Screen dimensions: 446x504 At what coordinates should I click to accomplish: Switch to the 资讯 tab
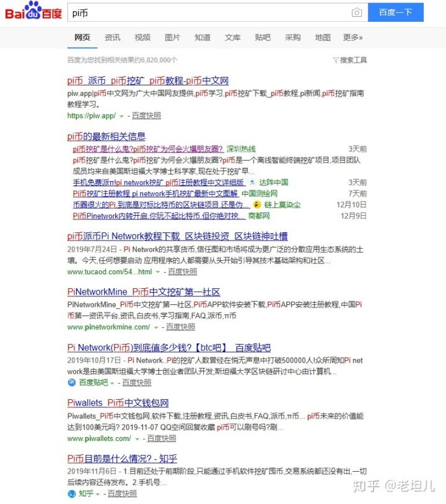(112, 38)
